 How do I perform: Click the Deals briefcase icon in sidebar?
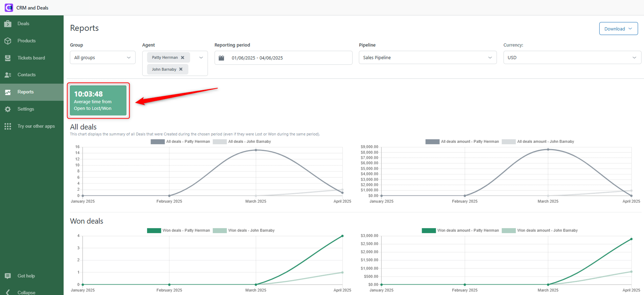tap(8, 24)
